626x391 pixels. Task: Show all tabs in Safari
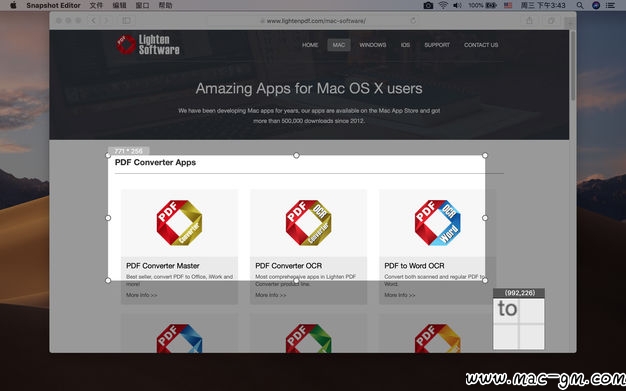click(x=551, y=20)
